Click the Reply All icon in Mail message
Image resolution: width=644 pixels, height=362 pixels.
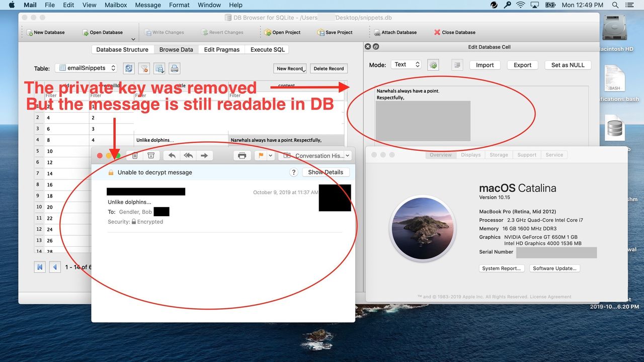(x=188, y=155)
